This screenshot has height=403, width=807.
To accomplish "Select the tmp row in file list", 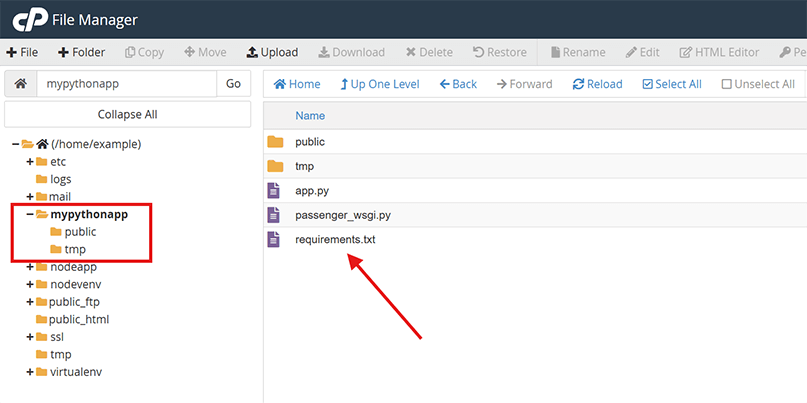I will (x=535, y=166).
